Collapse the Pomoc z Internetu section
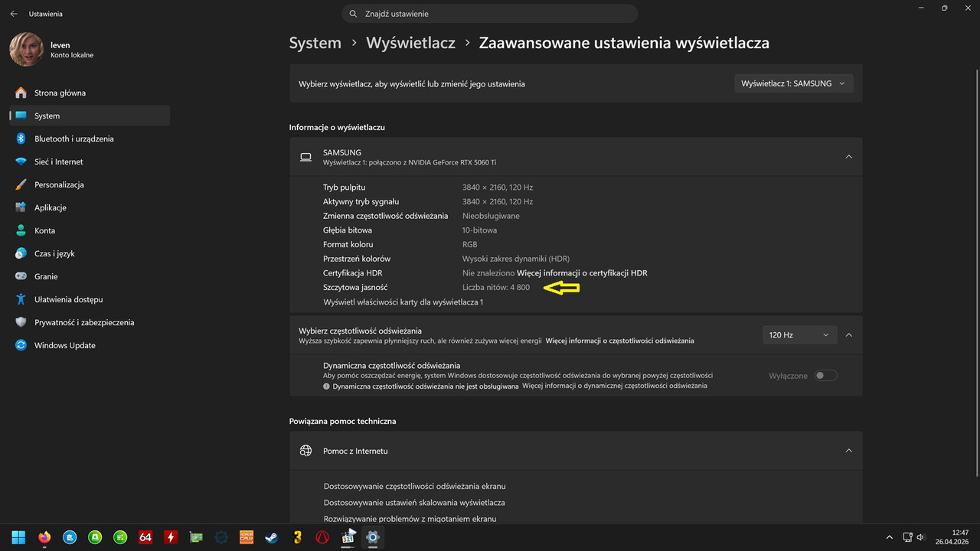This screenshot has width=980, height=551. (848, 451)
